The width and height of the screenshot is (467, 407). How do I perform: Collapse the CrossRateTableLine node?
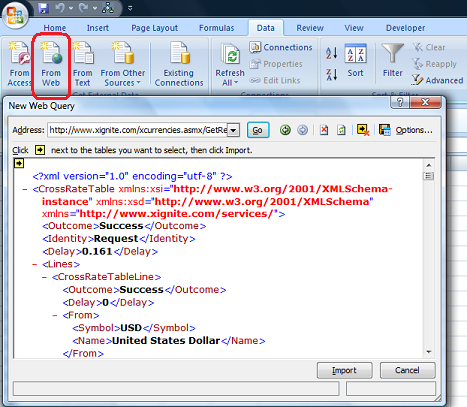pyautogui.click(x=44, y=277)
